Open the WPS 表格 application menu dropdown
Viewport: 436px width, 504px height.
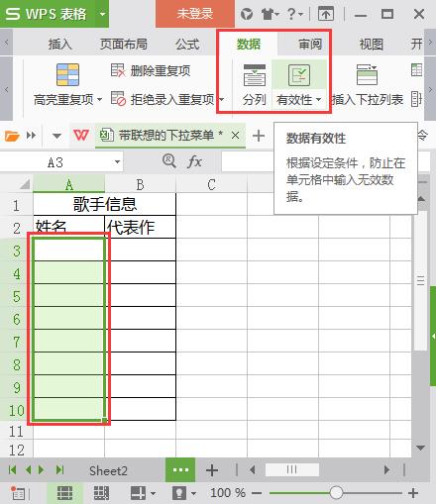point(102,14)
